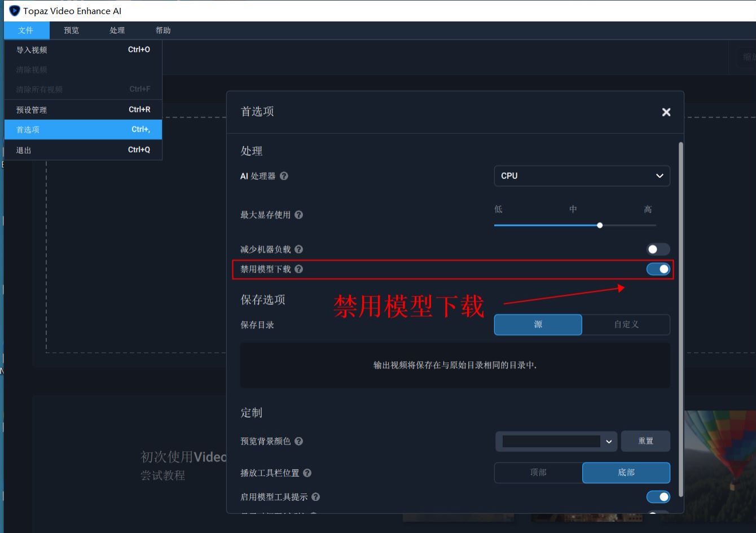The image size is (756, 533).
Task: Click help icon next to 减少机器负载
Action: pyautogui.click(x=298, y=249)
